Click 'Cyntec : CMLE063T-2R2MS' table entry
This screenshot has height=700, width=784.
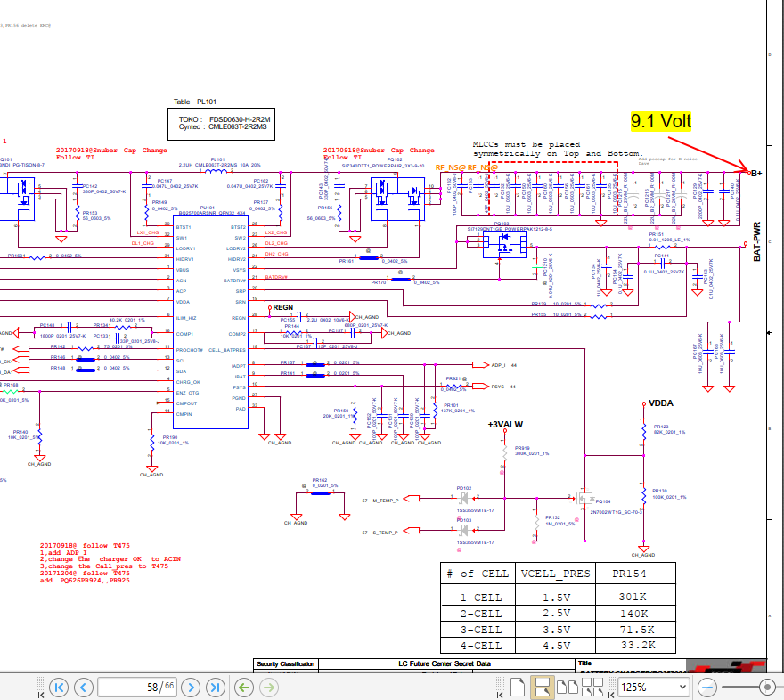223,127
